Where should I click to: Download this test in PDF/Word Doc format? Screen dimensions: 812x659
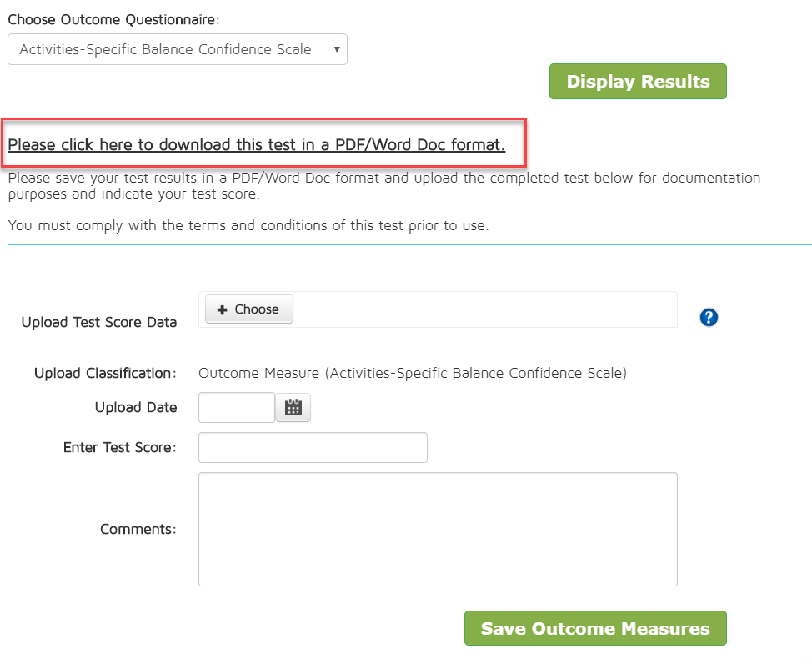tap(257, 145)
